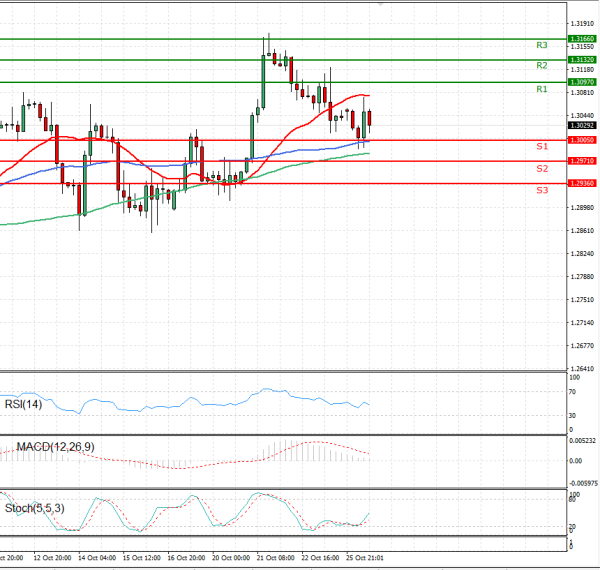Click the current price tag 1.30292
The height and width of the screenshot is (570, 600).
581,126
